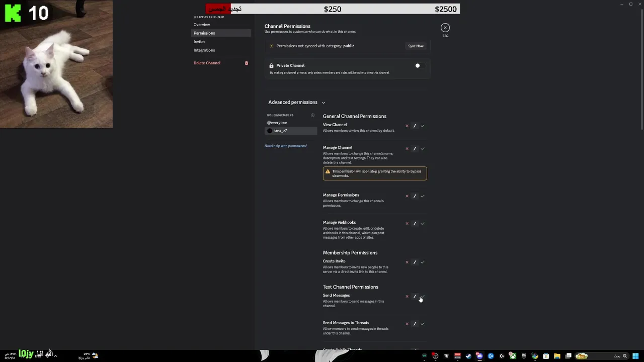644x362 pixels.
Task: Open OBS Studio from the taskbar
Action: point(435,356)
